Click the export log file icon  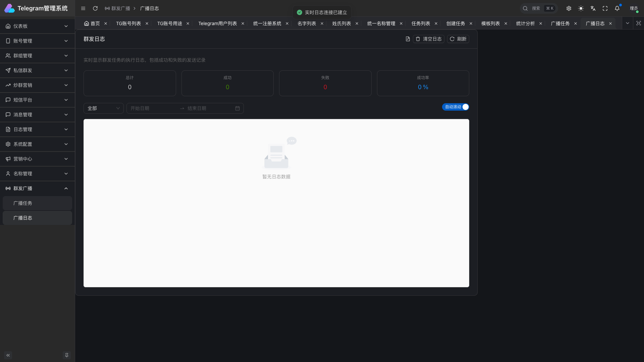(x=408, y=39)
